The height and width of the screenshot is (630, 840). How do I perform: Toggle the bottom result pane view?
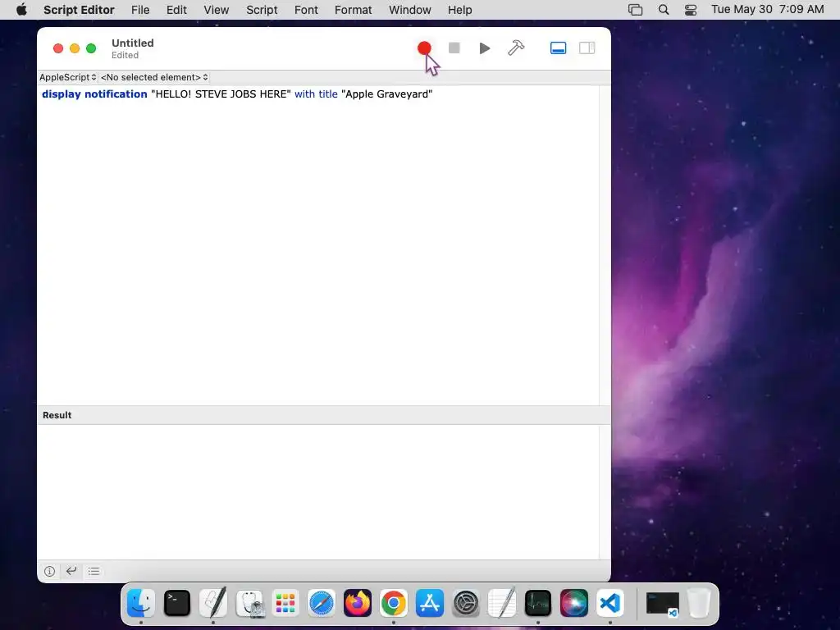point(558,48)
